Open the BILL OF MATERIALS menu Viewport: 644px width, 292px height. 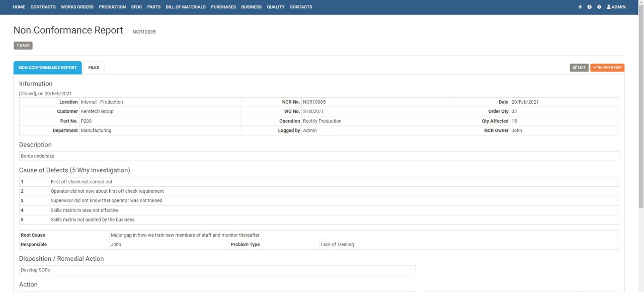(185, 7)
